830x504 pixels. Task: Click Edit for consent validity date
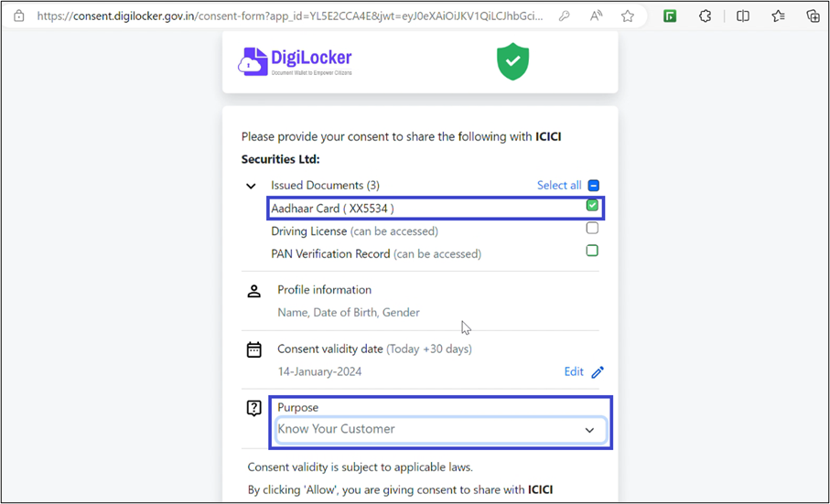[x=574, y=372]
